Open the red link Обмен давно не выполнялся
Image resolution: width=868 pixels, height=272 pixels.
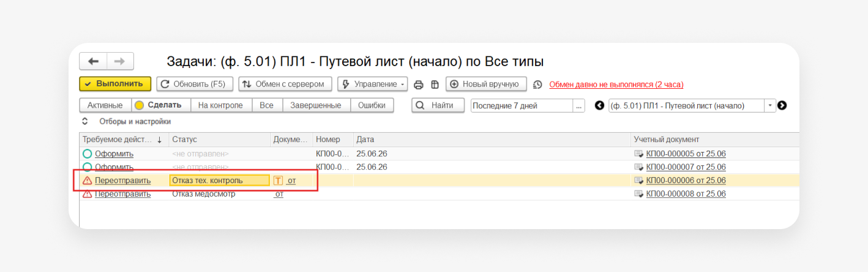pyautogui.click(x=616, y=85)
